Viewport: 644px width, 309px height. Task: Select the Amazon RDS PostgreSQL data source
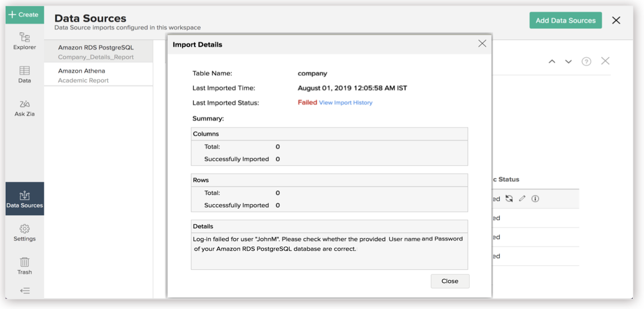(x=98, y=52)
